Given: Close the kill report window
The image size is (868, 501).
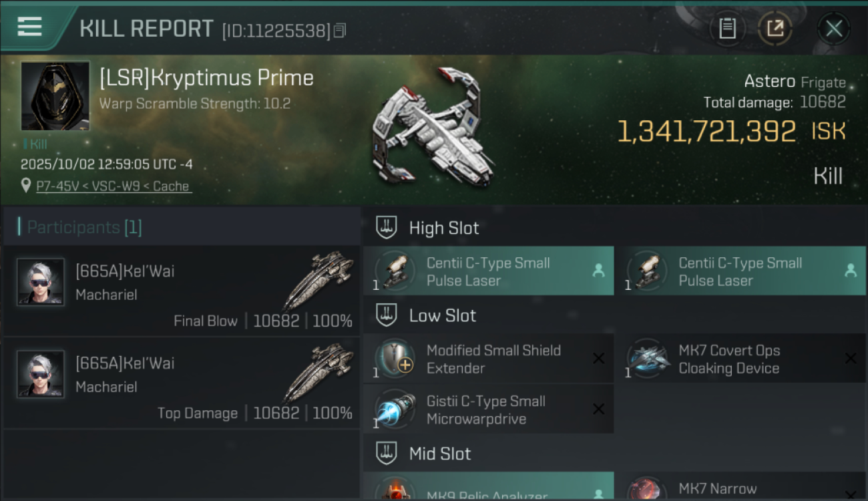Looking at the screenshot, I should [833, 28].
